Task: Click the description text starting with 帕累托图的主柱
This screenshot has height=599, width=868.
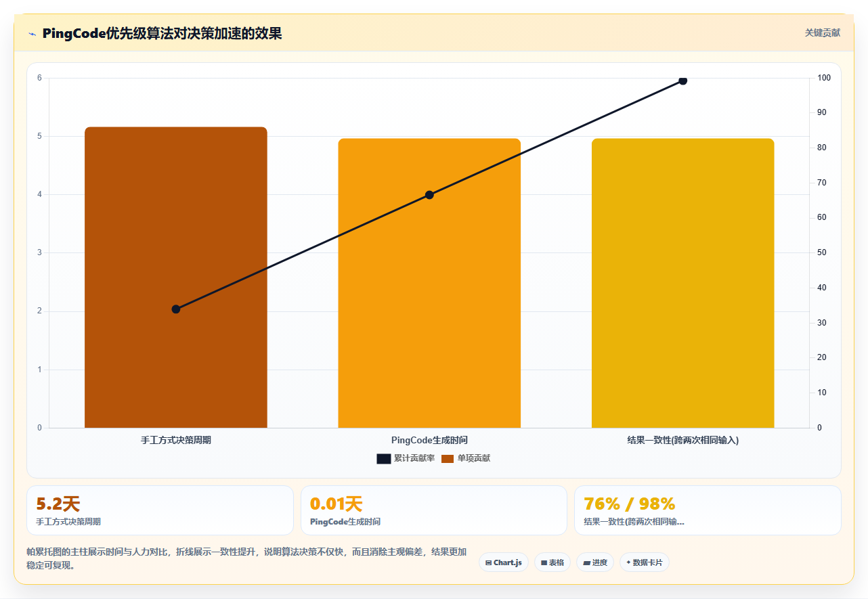Action: [x=246, y=558]
